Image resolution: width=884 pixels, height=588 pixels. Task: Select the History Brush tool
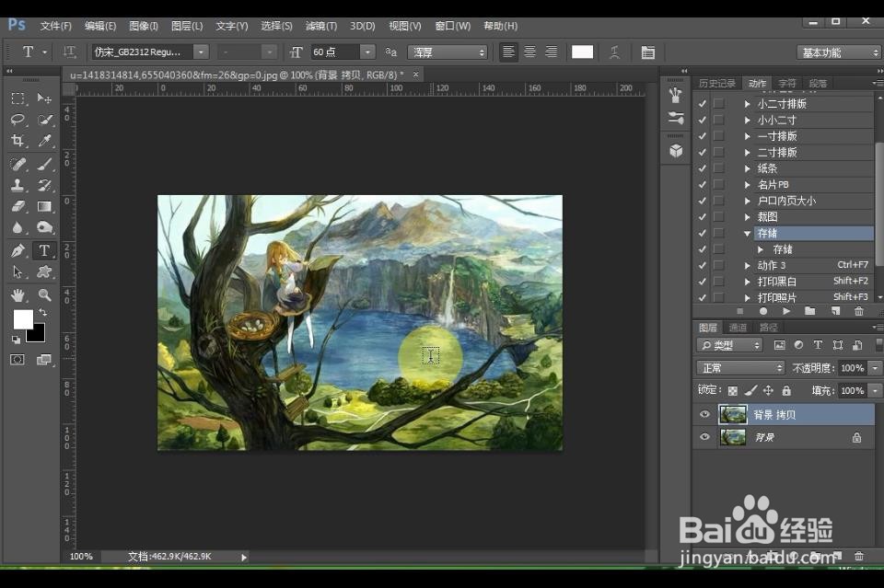click(44, 185)
